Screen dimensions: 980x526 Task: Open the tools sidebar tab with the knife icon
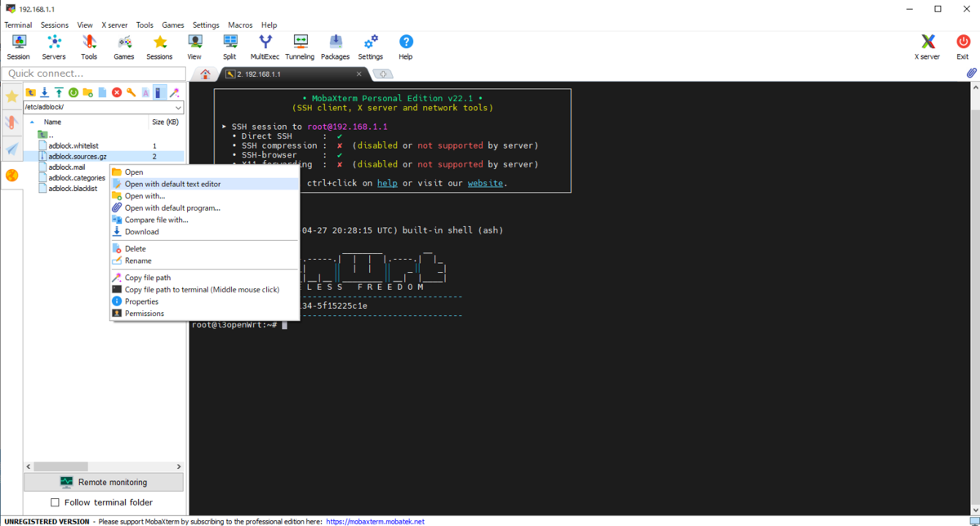(x=11, y=123)
